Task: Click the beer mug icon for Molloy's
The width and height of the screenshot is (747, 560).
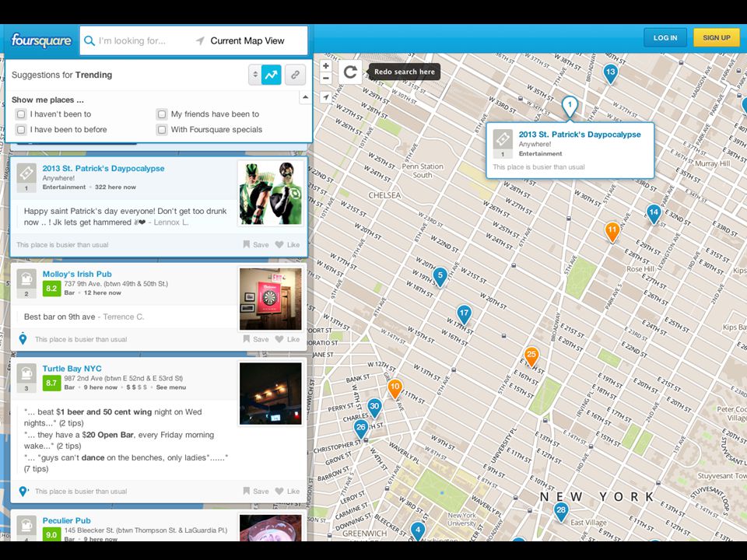Action: tap(26, 278)
